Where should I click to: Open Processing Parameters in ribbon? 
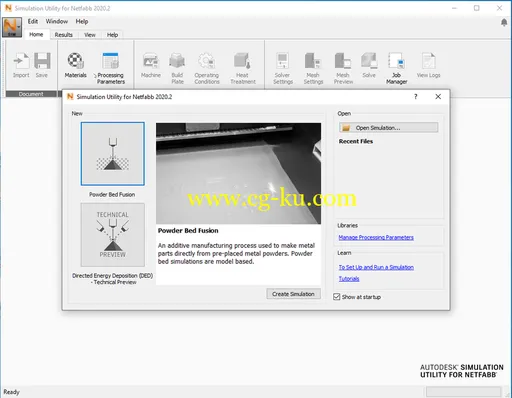pyautogui.click(x=110, y=68)
